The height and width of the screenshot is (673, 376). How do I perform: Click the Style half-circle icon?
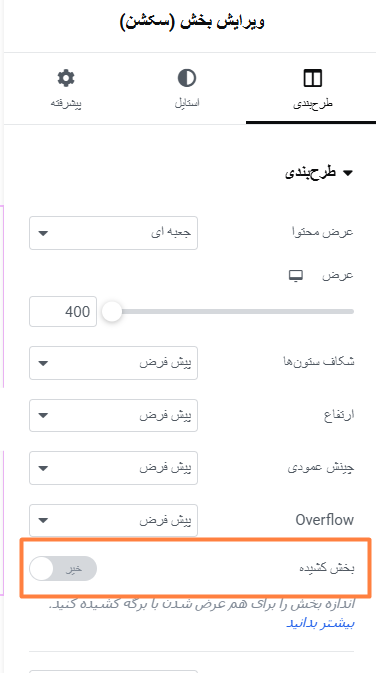[x=187, y=79]
